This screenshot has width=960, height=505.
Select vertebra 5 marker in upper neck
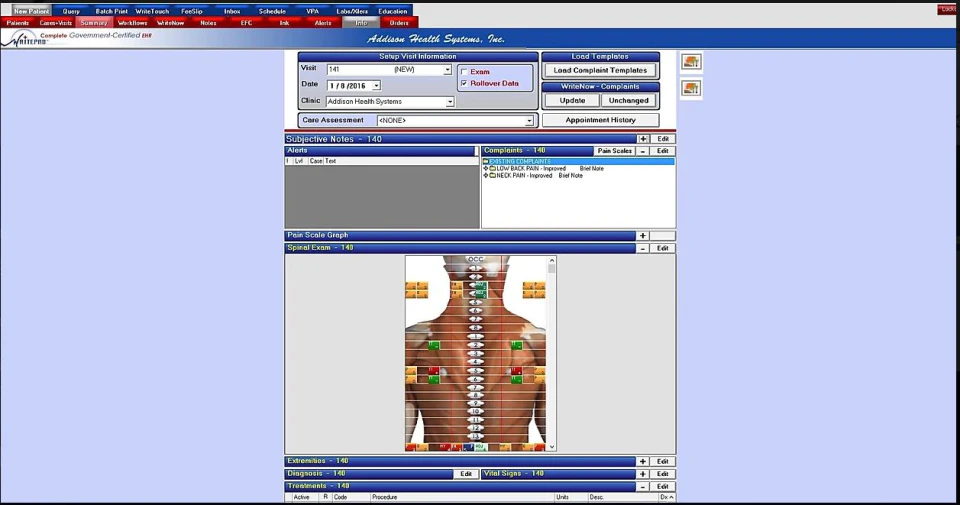click(476, 302)
